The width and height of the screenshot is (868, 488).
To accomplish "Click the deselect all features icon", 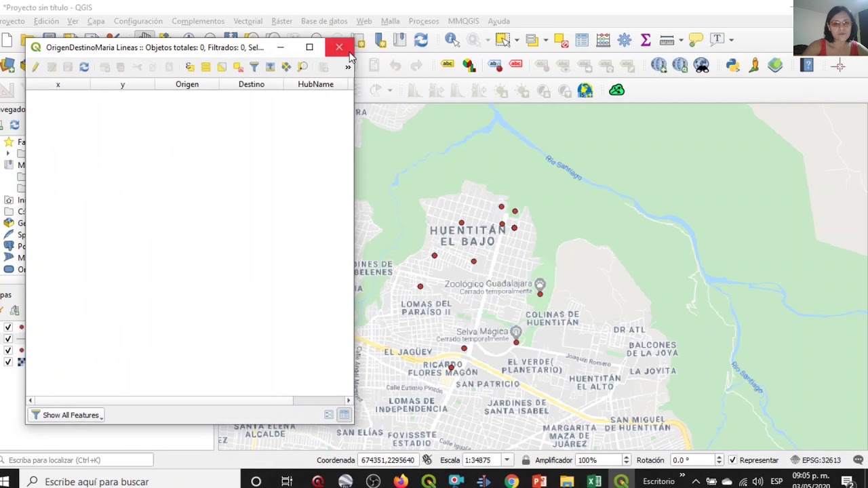I will pyautogui.click(x=561, y=40).
